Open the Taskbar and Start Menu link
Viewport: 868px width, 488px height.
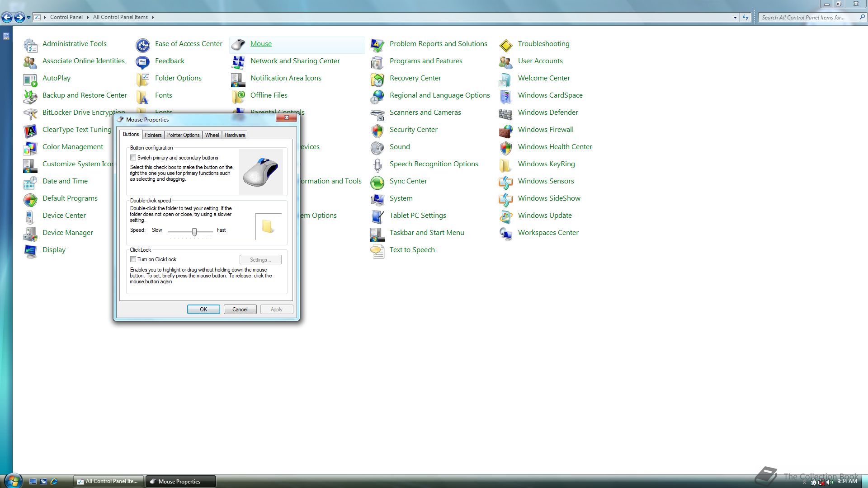[427, 233]
